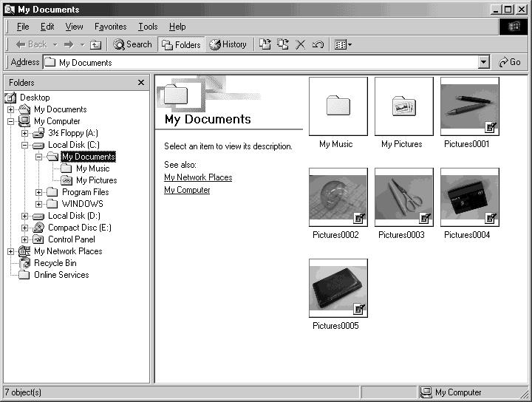Select the My Network Places tree icon

click(24, 251)
